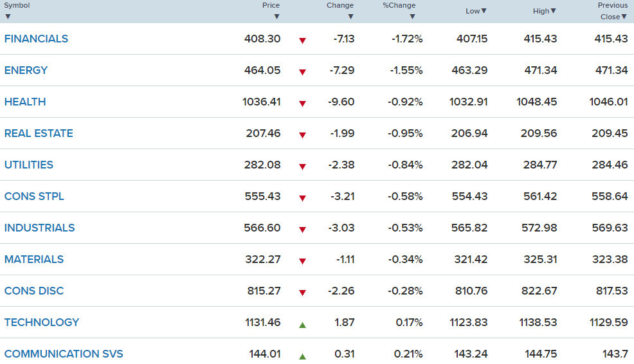Open the INDUSTRIALS sector link
Viewport: 634px width, 364px height.
pos(39,228)
